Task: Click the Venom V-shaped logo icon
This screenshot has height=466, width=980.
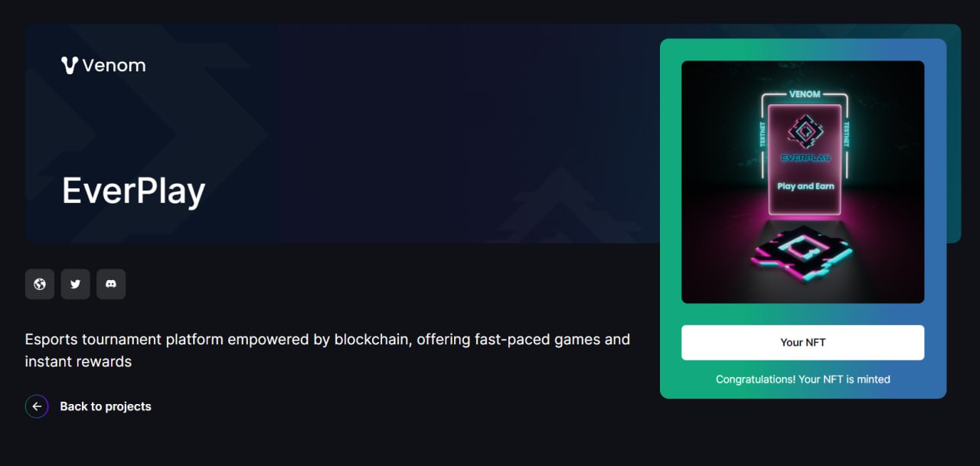Action: (x=70, y=65)
